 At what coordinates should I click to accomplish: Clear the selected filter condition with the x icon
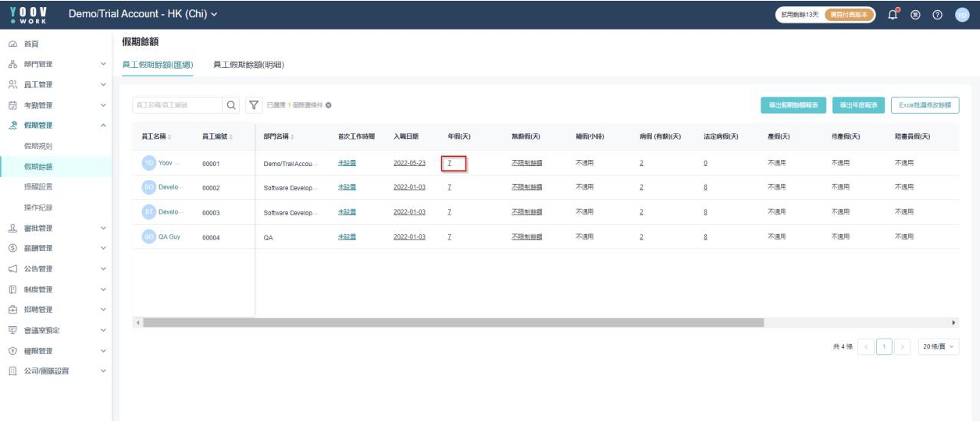coord(329,105)
